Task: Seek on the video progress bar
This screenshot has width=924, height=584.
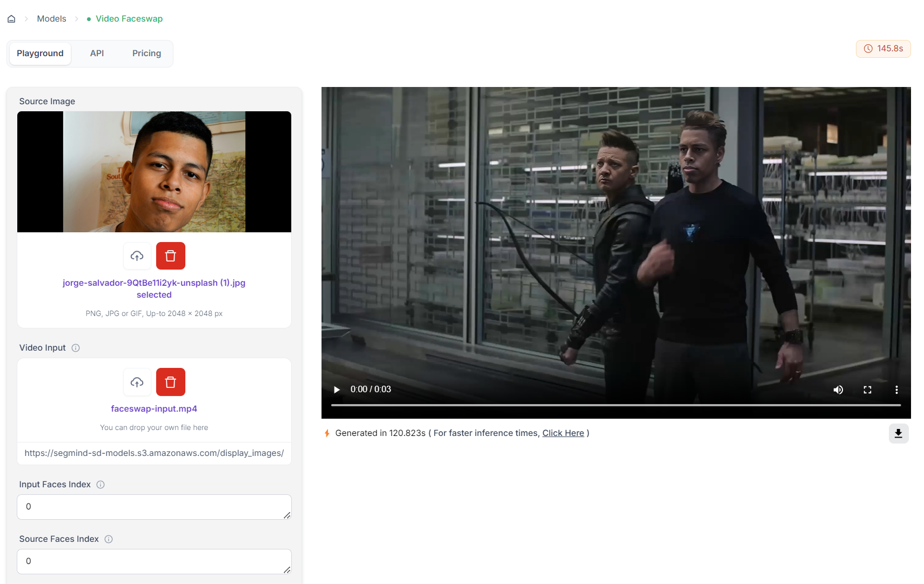Action: [616, 405]
